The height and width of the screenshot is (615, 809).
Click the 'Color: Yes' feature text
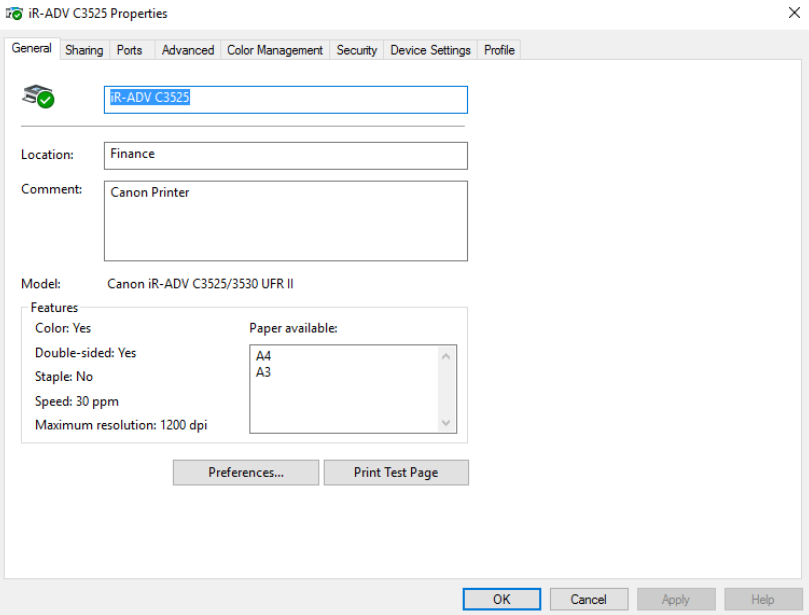tap(63, 328)
